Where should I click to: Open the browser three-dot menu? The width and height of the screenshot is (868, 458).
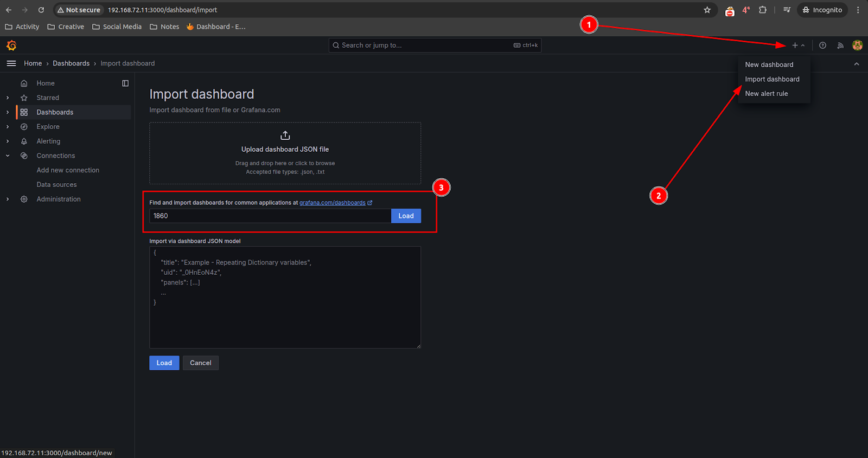coord(858,10)
